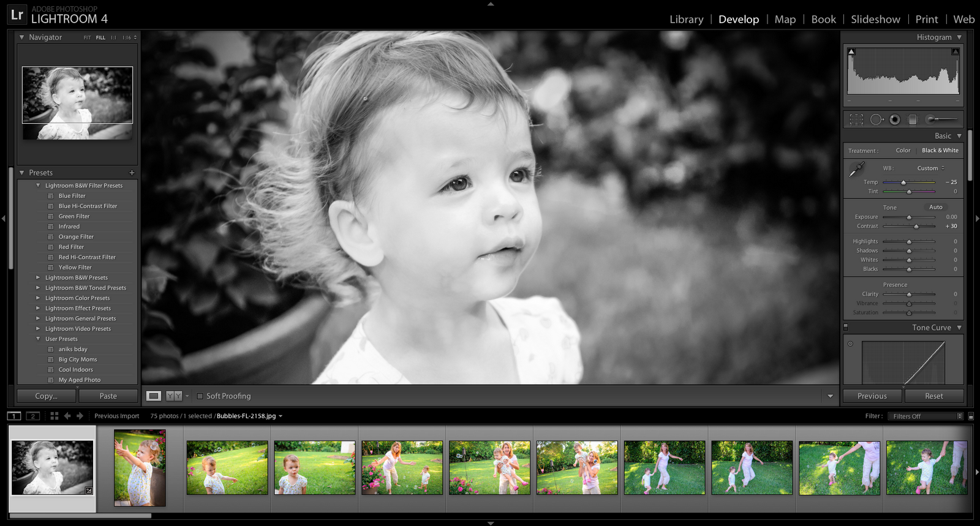The width and height of the screenshot is (980, 526).
Task: Apply the Red Hi-Contrast Filter preset
Action: coord(87,257)
